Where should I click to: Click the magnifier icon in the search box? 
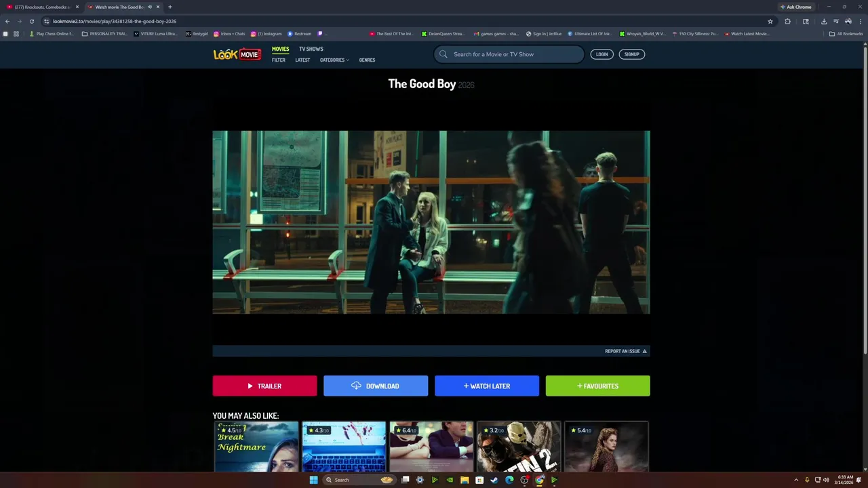(443, 54)
